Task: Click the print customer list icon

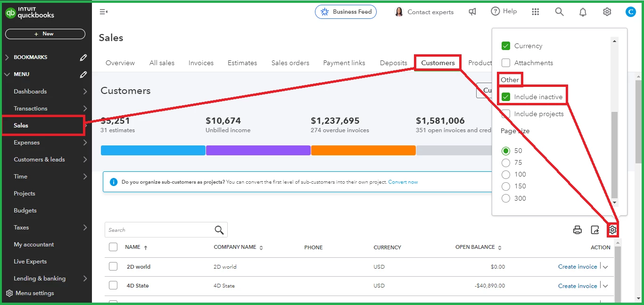Action: [577, 230]
